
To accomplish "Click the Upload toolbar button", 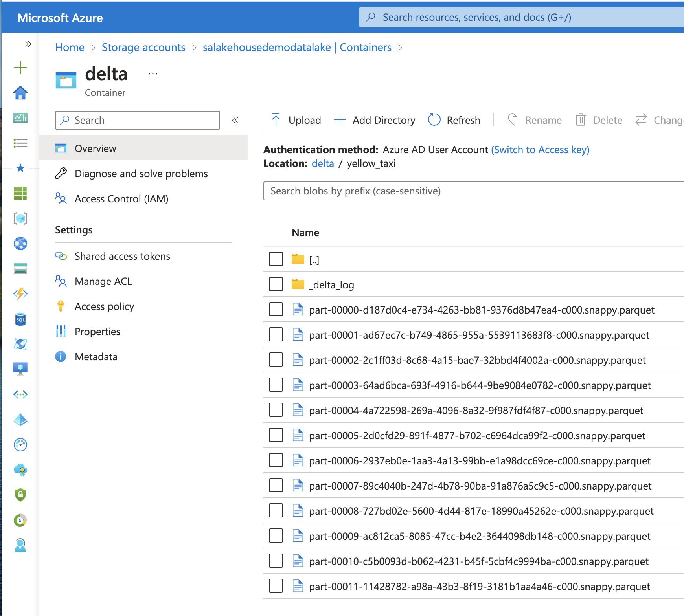I will 296,120.
